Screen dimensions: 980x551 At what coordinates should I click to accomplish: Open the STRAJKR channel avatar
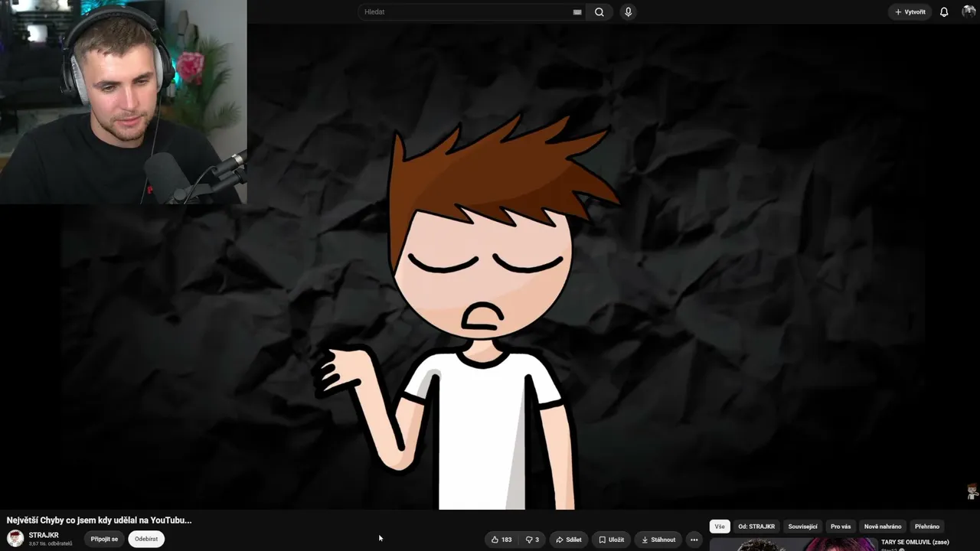tap(15, 539)
